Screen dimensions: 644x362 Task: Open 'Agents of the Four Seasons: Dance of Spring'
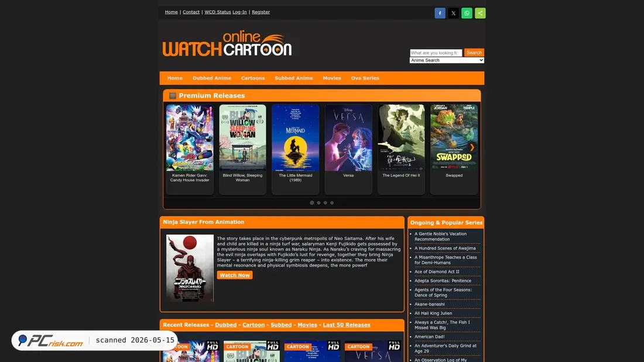point(443,292)
